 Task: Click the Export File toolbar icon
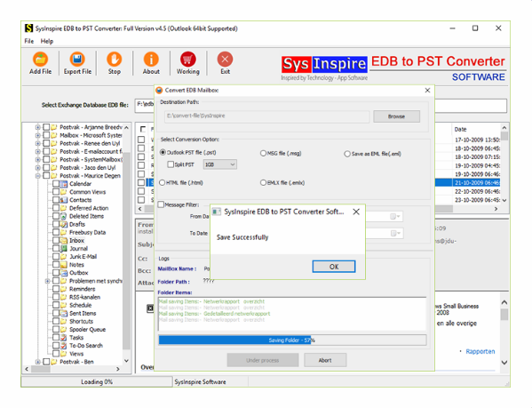tap(77, 59)
